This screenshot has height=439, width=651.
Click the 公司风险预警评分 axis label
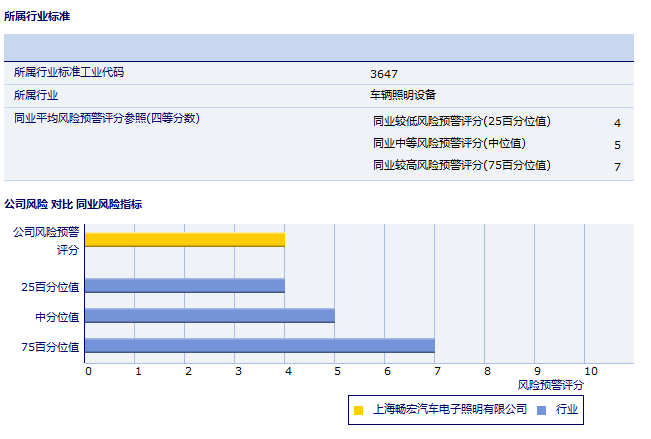pos(46,241)
